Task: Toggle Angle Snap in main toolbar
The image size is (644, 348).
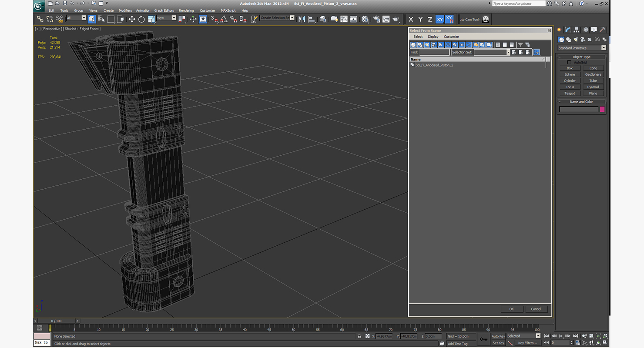Action: click(224, 19)
